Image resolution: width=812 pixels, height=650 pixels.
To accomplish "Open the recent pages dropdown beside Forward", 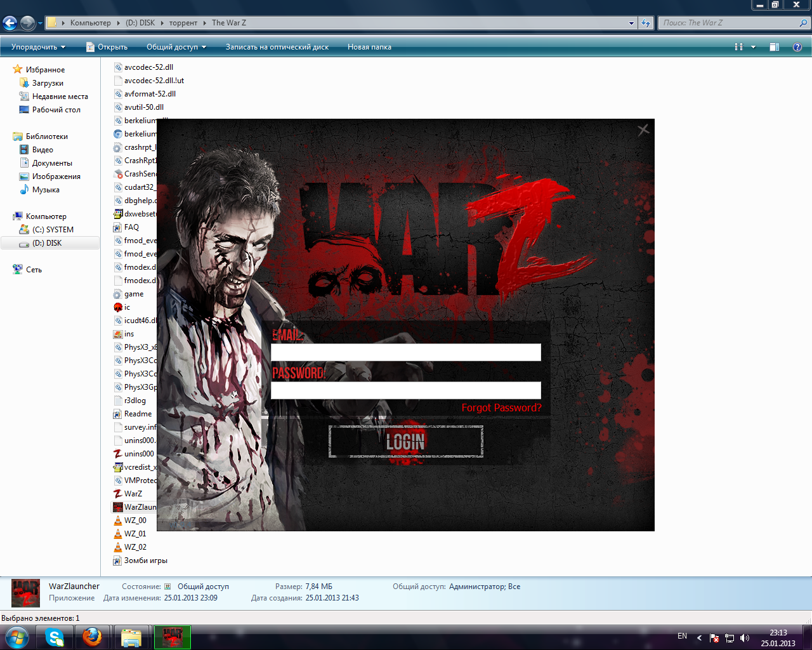I will (x=40, y=23).
